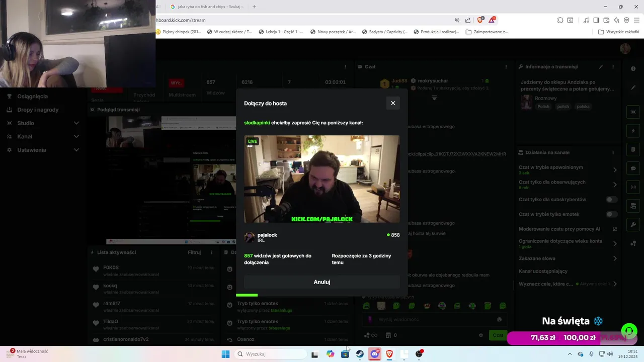
Task: Click note page icon in right sidebar
Action: pos(633,149)
